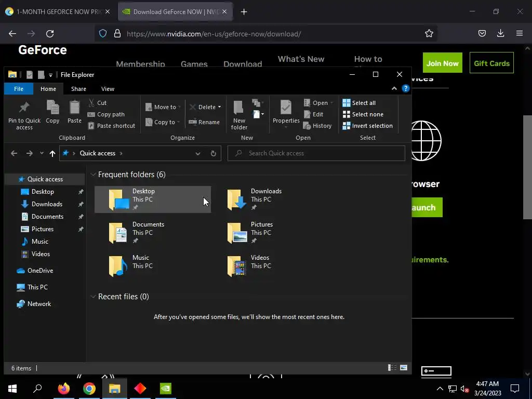
Task: Click Select all in the ribbon
Action: tap(359, 103)
